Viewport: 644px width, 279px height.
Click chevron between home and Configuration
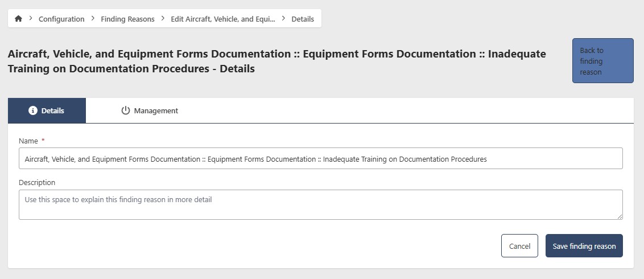coord(30,18)
